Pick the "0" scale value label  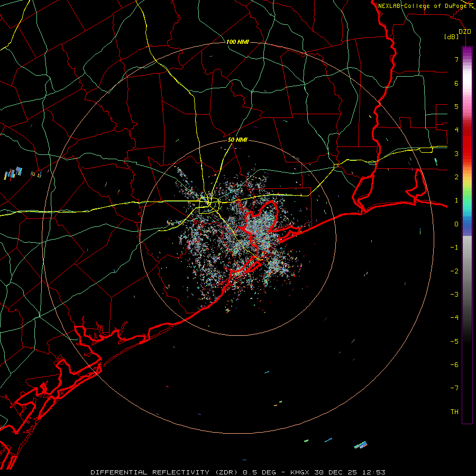point(456,224)
